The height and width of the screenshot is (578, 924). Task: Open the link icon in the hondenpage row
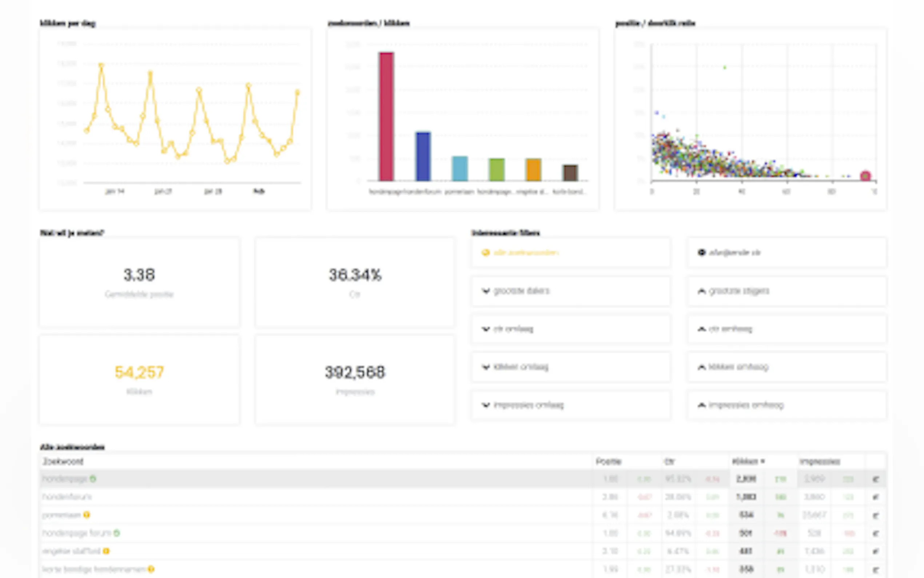[876, 479]
